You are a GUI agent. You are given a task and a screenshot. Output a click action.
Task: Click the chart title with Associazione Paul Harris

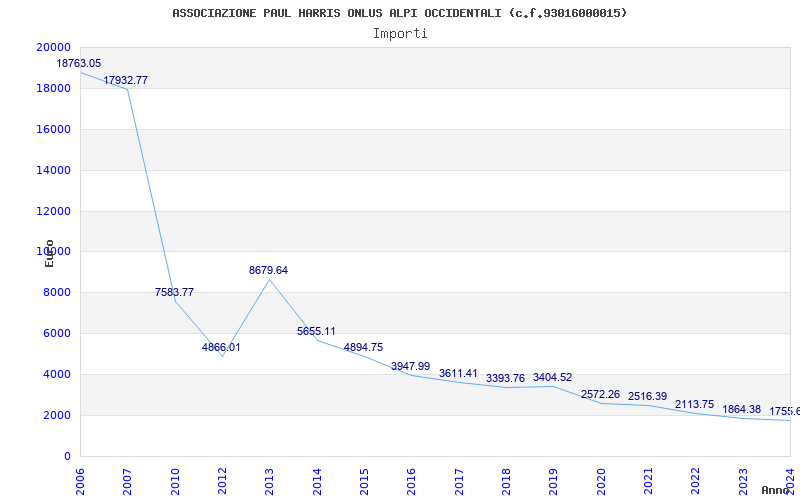(x=399, y=13)
